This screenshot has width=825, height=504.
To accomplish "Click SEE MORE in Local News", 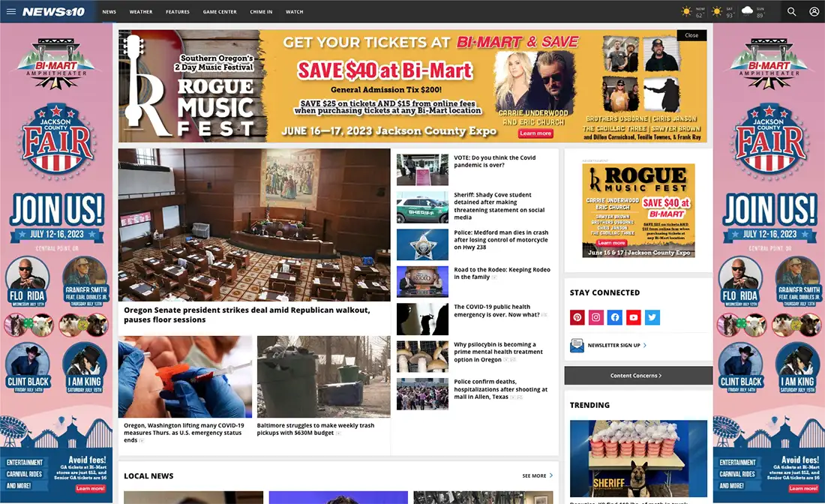I will [x=534, y=475].
